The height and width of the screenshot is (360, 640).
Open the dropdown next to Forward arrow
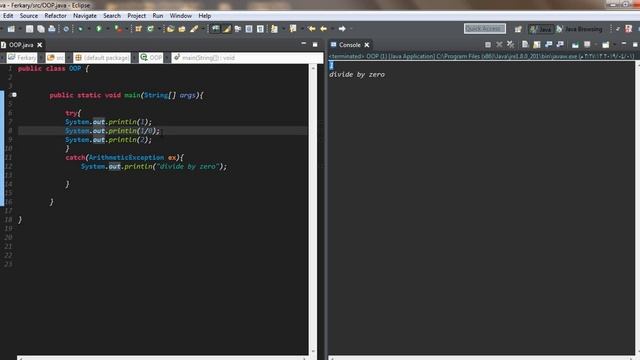pos(351,29)
